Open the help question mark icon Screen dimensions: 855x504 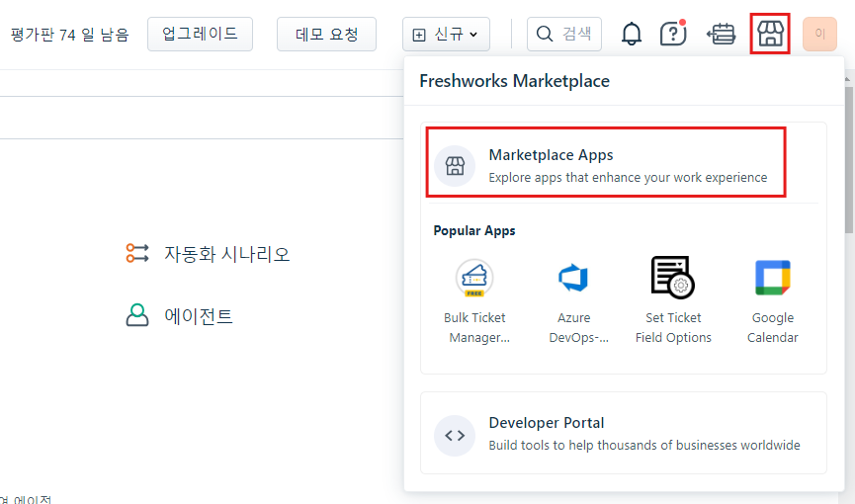coord(673,34)
